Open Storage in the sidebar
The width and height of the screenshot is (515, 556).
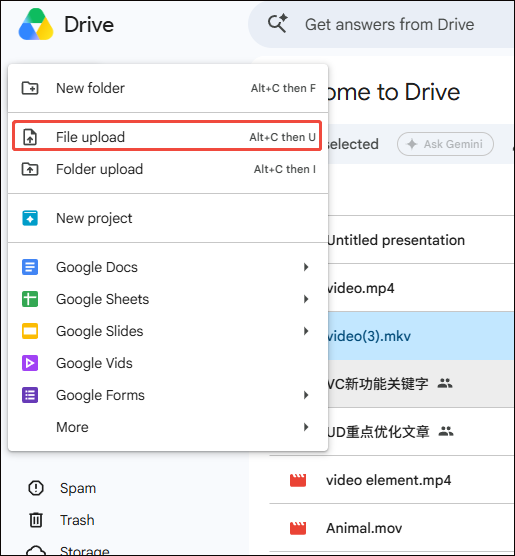84,550
